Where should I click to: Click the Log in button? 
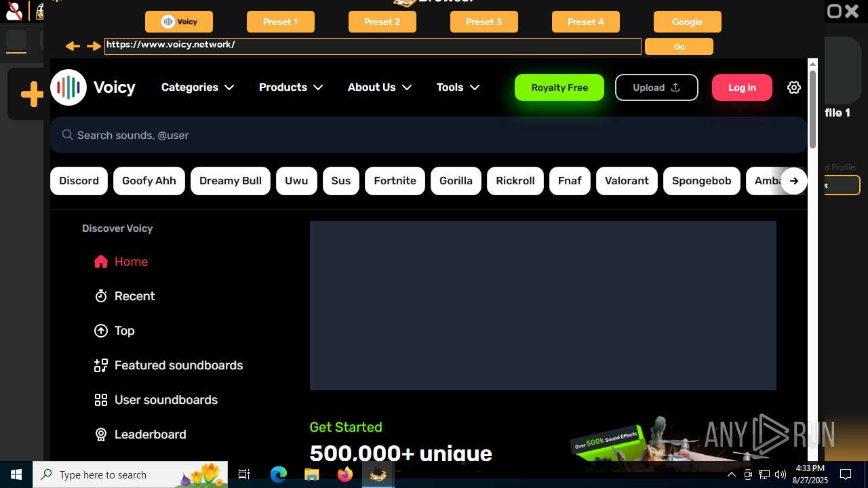(x=742, y=87)
